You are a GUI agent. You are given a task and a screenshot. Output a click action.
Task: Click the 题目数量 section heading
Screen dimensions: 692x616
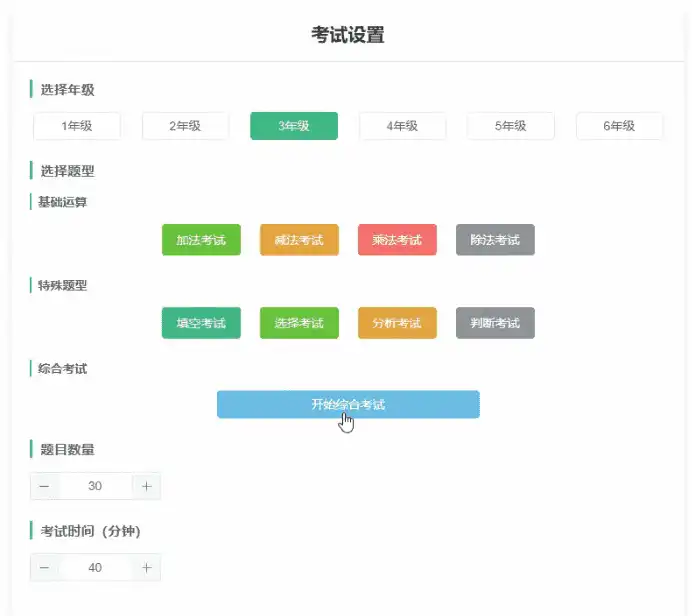click(68, 450)
